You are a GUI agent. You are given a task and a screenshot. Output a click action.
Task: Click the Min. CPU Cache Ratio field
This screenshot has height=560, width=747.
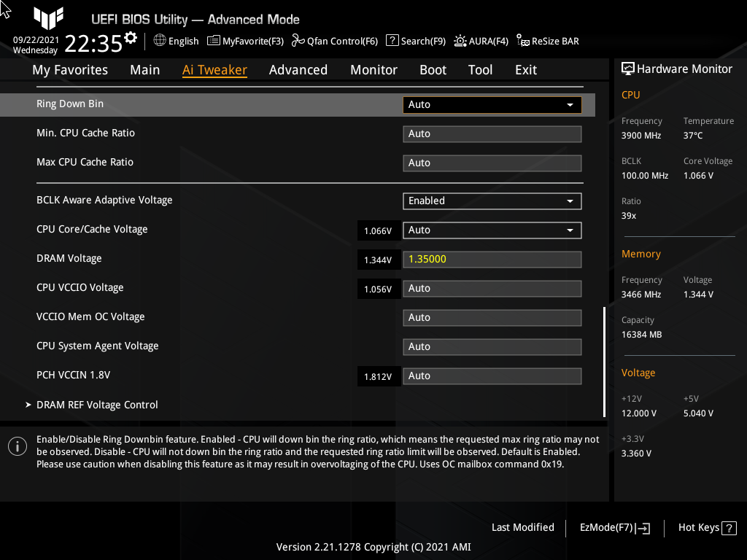[492, 134]
